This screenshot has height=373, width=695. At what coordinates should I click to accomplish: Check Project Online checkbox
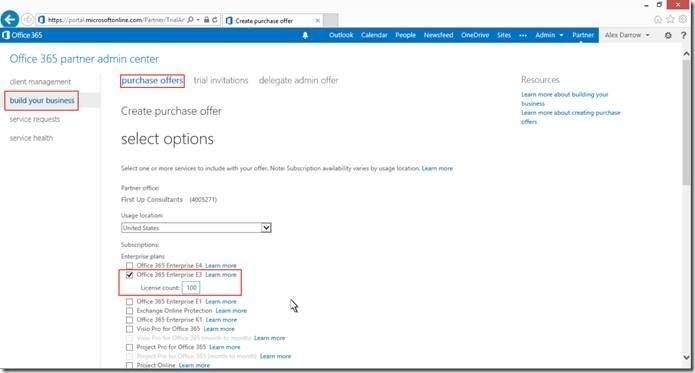[129, 365]
